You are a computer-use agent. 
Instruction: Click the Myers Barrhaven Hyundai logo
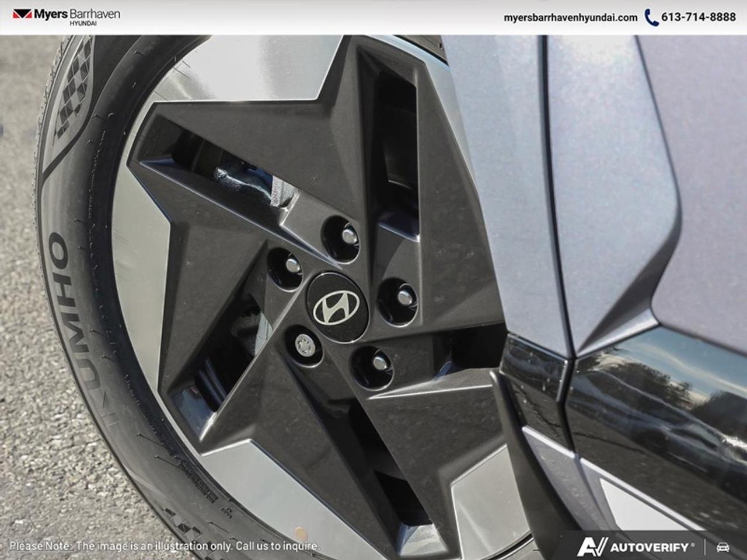tap(66, 16)
